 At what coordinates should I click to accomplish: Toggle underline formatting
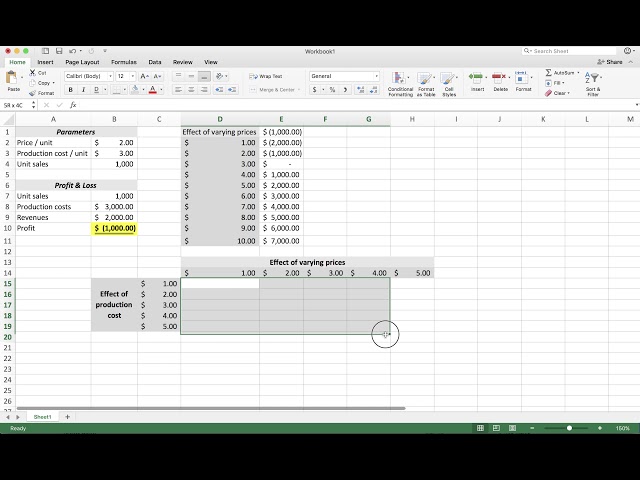point(96,90)
